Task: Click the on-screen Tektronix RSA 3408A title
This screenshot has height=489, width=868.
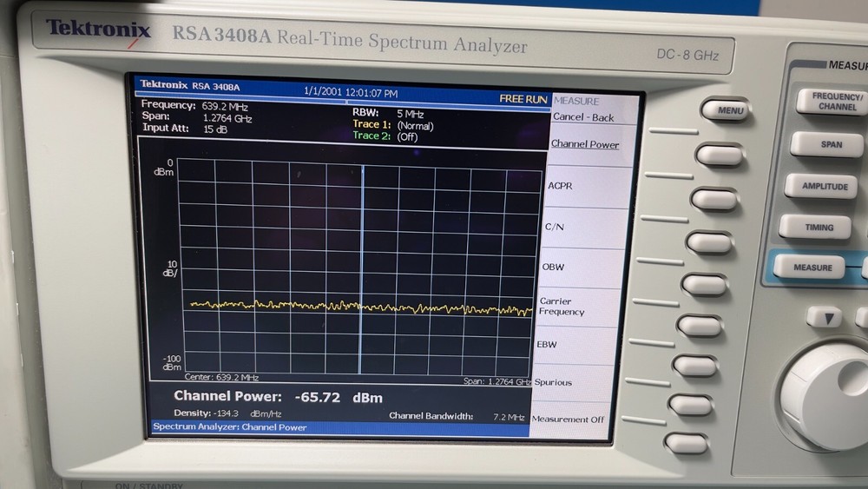Action: (190, 85)
